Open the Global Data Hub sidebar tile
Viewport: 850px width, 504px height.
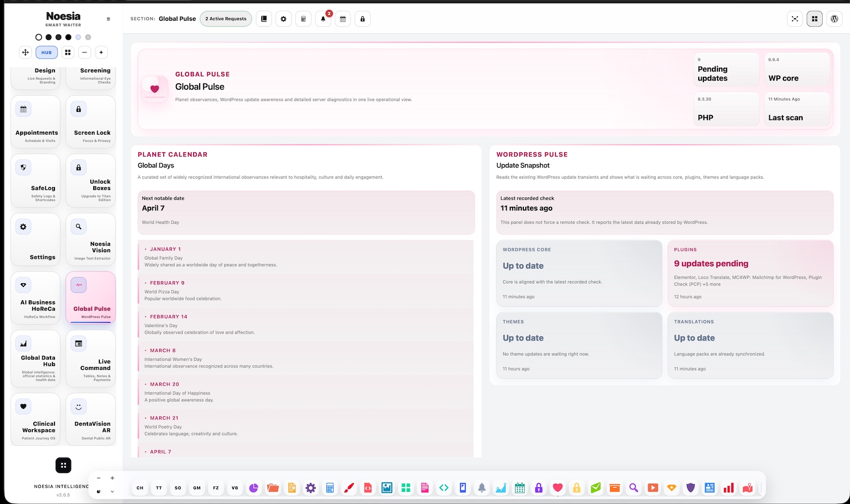click(35, 359)
